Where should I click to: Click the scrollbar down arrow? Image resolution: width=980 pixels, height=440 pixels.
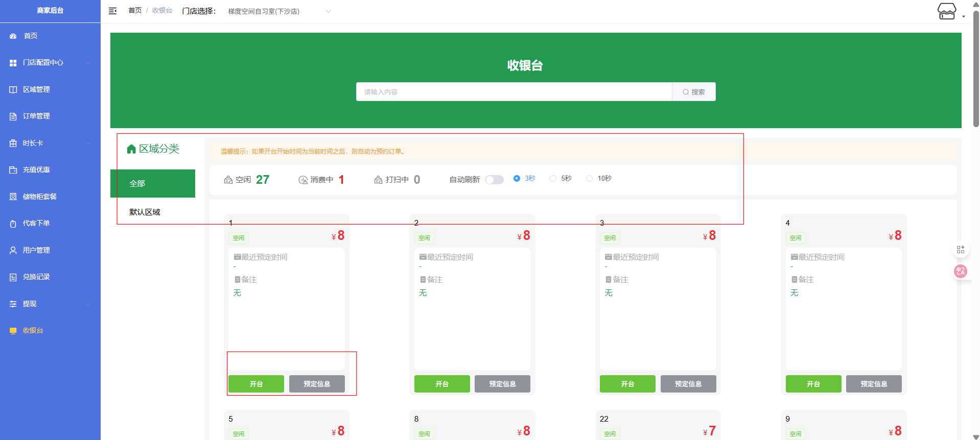click(x=976, y=436)
